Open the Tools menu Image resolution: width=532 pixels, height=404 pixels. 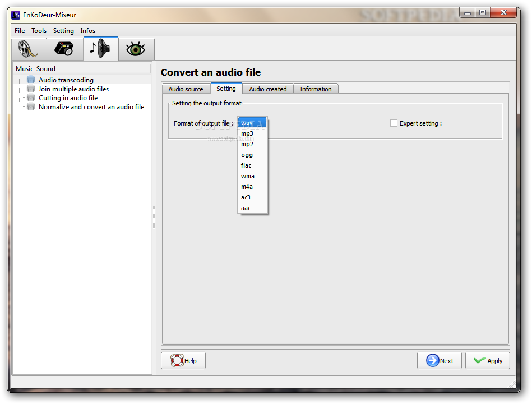click(x=39, y=30)
